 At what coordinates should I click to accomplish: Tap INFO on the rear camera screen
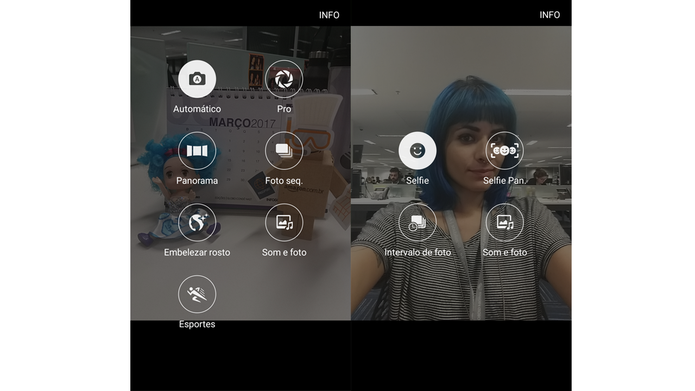pos(329,15)
